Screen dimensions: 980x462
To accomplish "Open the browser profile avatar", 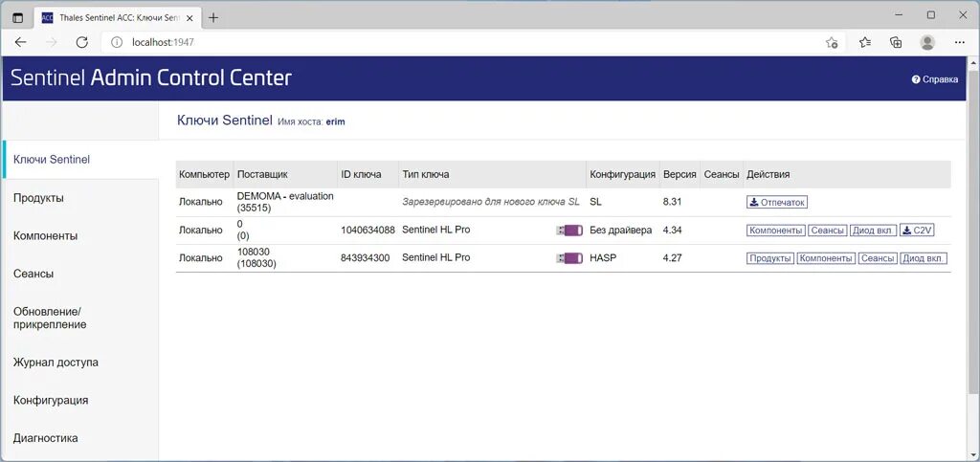I will (927, 42).
